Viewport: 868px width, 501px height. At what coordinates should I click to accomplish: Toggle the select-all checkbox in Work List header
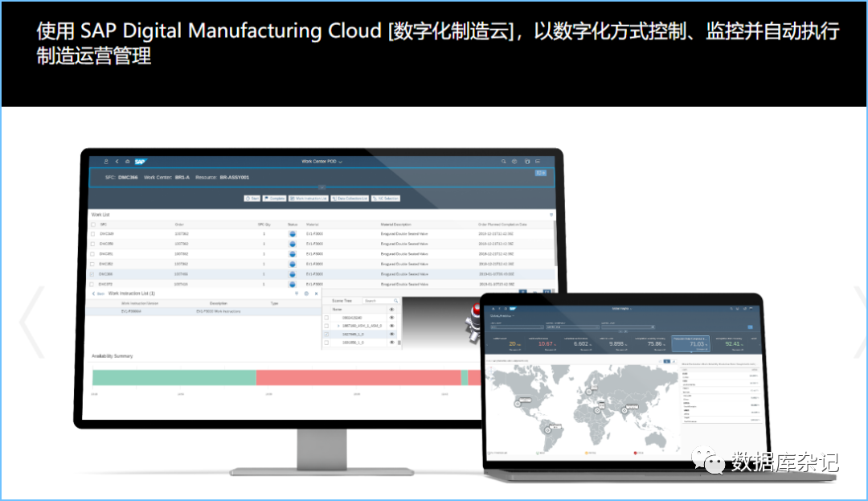(x=93, y=224)
